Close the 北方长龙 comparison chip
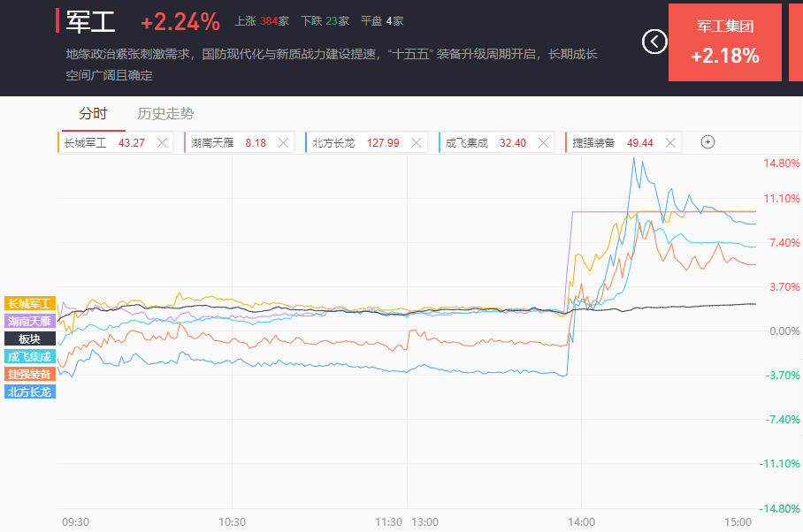Viewport: 803px width, 532px height. pyautogui.click(x=417, y=142)
